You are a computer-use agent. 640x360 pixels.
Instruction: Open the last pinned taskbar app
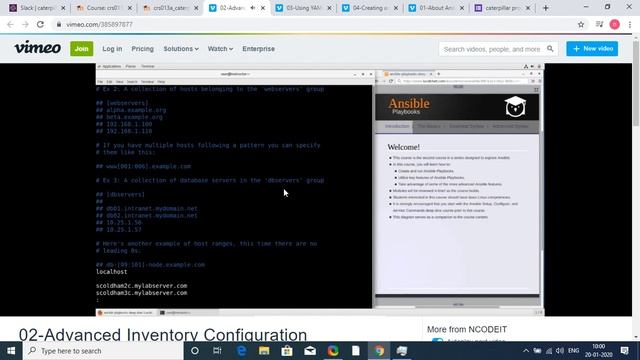pyautogui.click(x=402, y=351)
